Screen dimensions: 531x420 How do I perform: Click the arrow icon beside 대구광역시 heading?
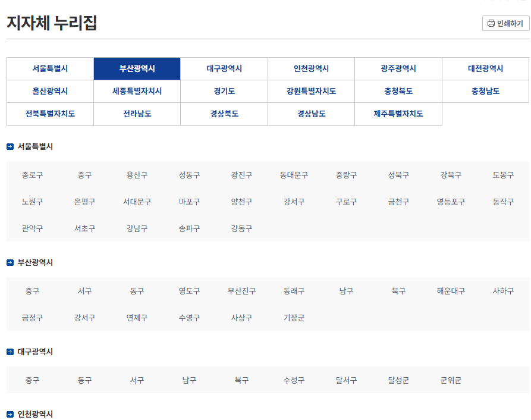10,352
